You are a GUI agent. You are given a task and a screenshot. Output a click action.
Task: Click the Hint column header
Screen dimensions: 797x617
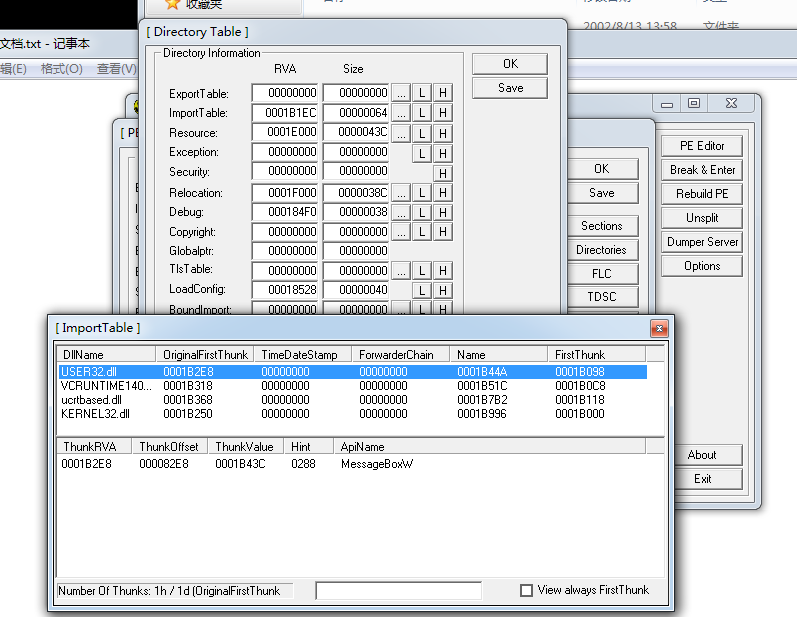(x=308, y=447)
